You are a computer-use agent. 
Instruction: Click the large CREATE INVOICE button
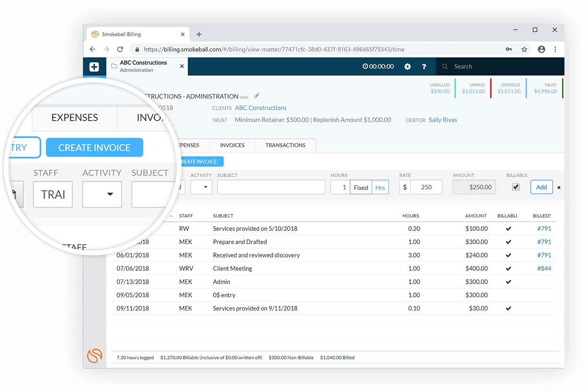tap(94, 147)
